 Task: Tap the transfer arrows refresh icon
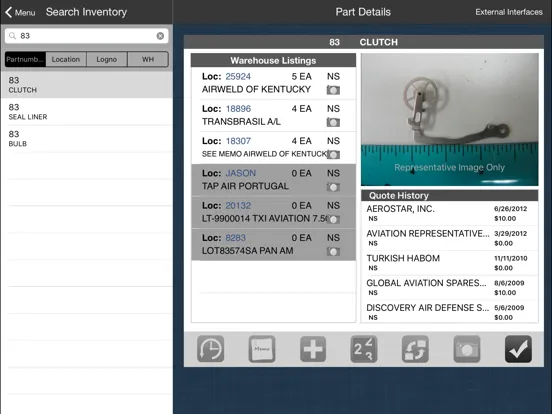(x=415, y=349)
